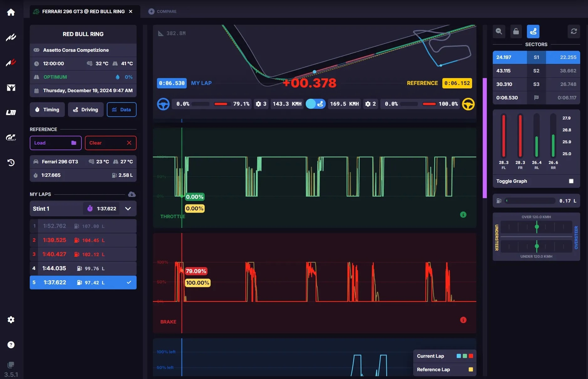Go to the Home icon in sidebar
This screenshot has height=379, width=588.
click(x=11, y=12)
